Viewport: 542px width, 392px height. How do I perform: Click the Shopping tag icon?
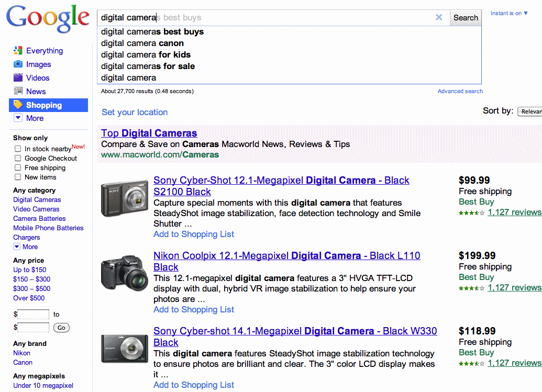[x=18, y=105]
